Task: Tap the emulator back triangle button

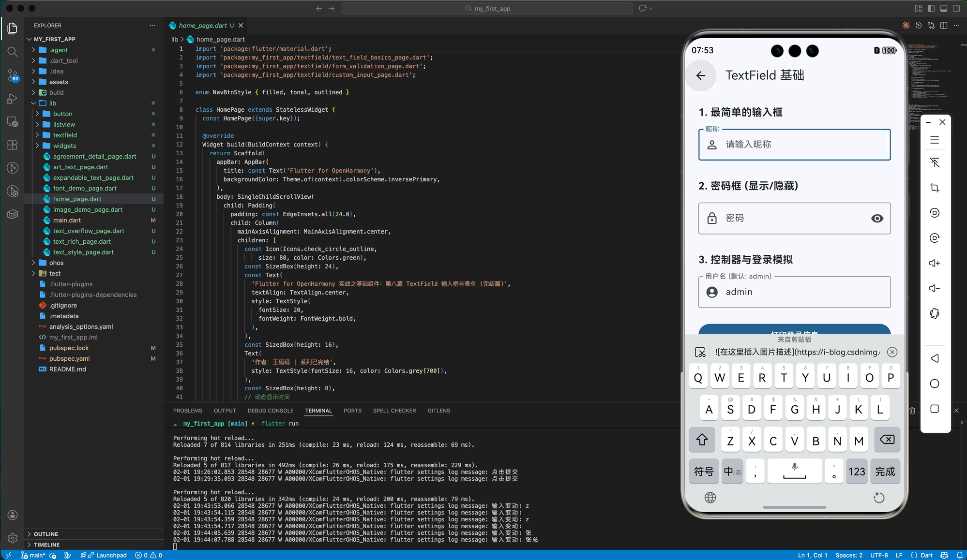Action: (x=935, y=358)
